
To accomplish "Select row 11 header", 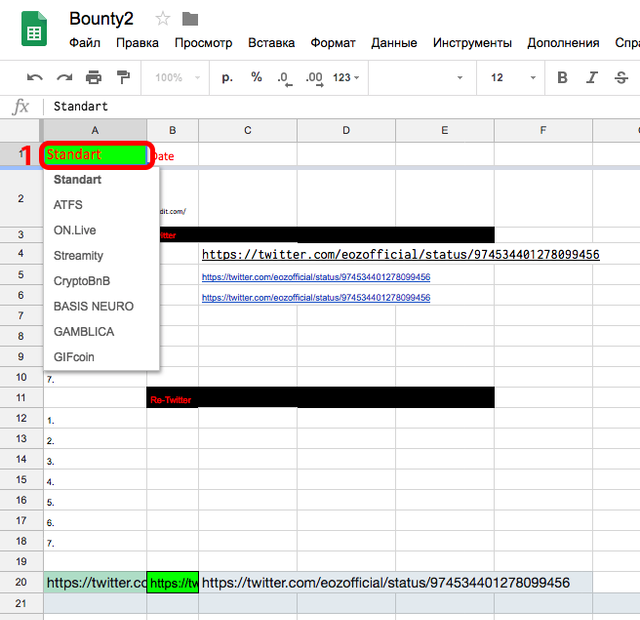I will coord(21,398).
